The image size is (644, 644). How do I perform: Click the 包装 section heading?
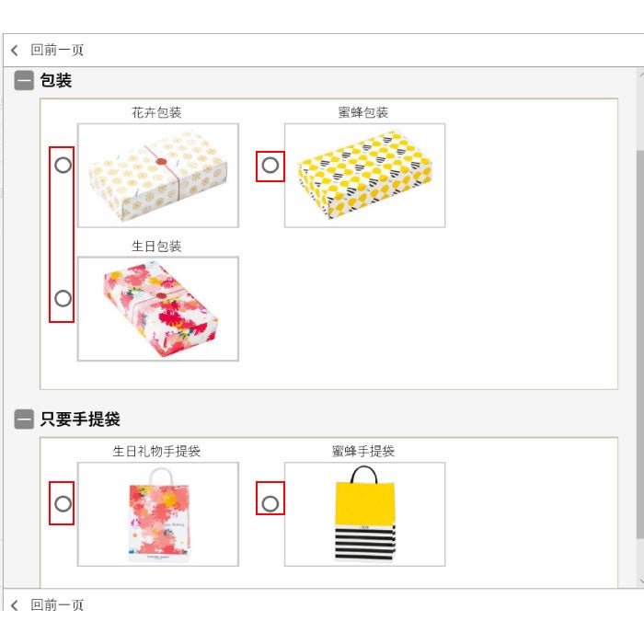click(x=56, y=80)
